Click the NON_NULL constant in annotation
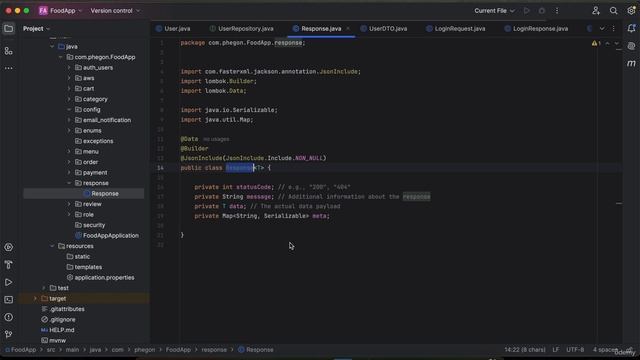This screenshot has height=360, width=640. point(309,158)
